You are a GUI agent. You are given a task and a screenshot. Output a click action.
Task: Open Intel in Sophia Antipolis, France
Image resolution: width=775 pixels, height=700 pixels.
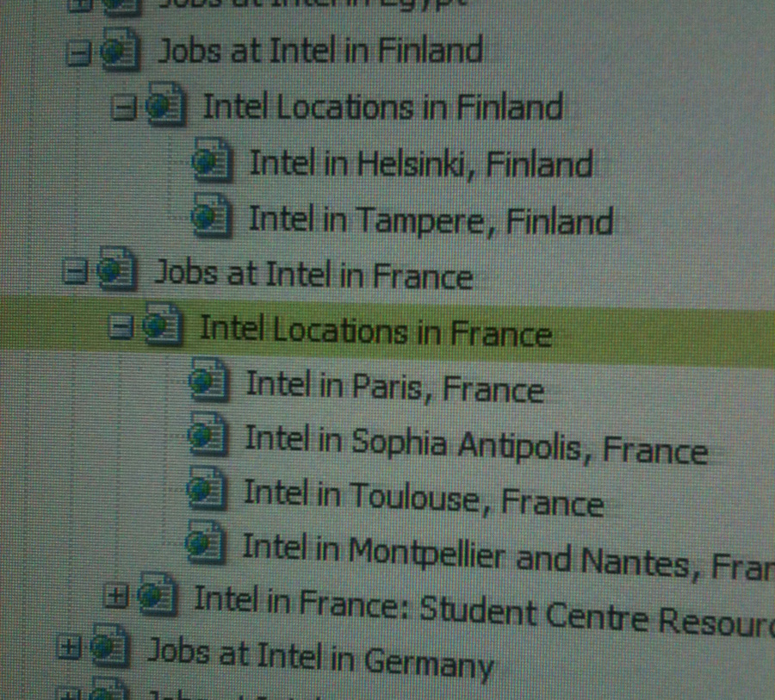click(476, 445)
